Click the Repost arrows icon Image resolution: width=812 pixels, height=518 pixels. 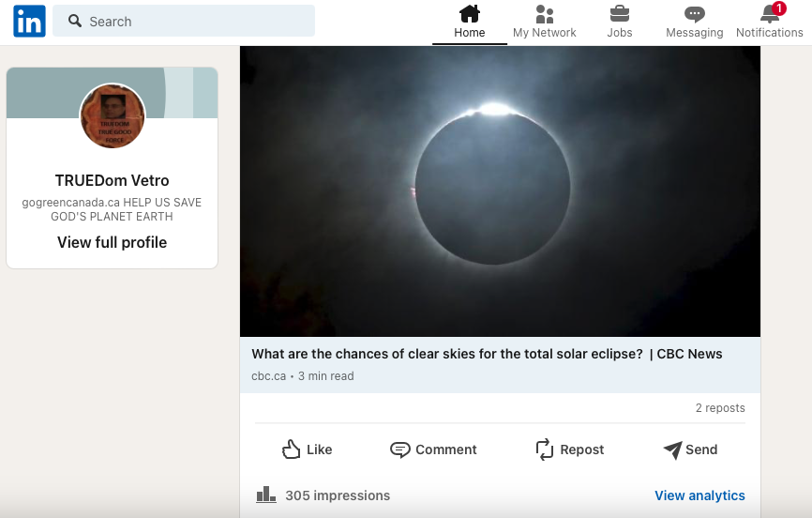point(545,449)
